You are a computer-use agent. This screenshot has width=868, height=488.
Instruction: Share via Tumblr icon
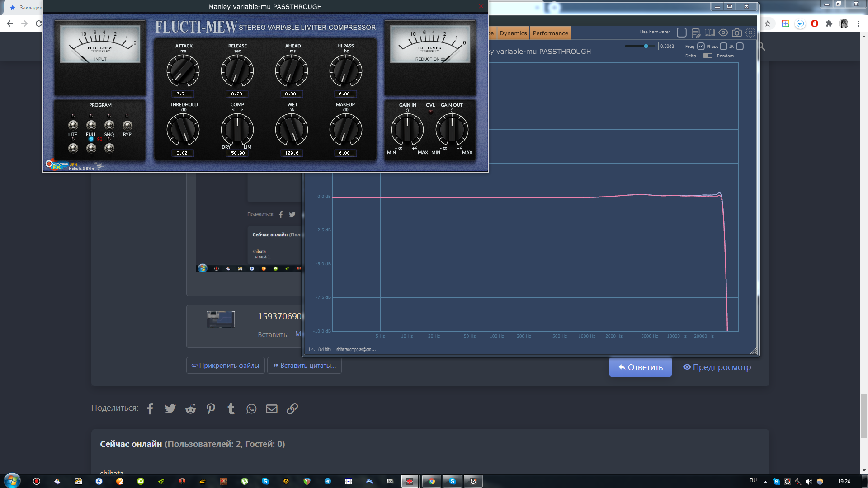click(231, 408)
